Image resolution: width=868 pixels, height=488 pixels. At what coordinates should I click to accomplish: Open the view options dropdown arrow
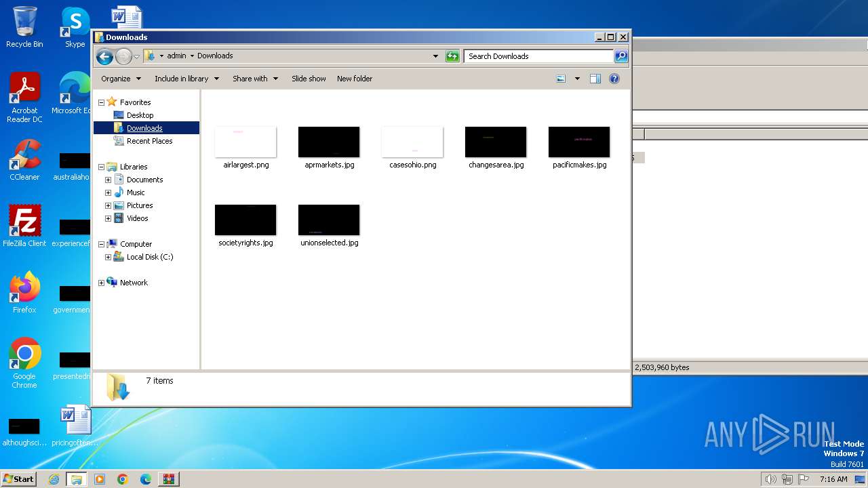point(577,79)
